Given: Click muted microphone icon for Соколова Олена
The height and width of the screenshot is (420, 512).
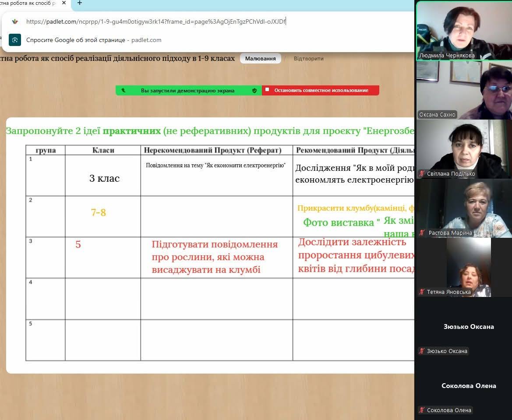Looking at the screenshot, I should (422, 410).
